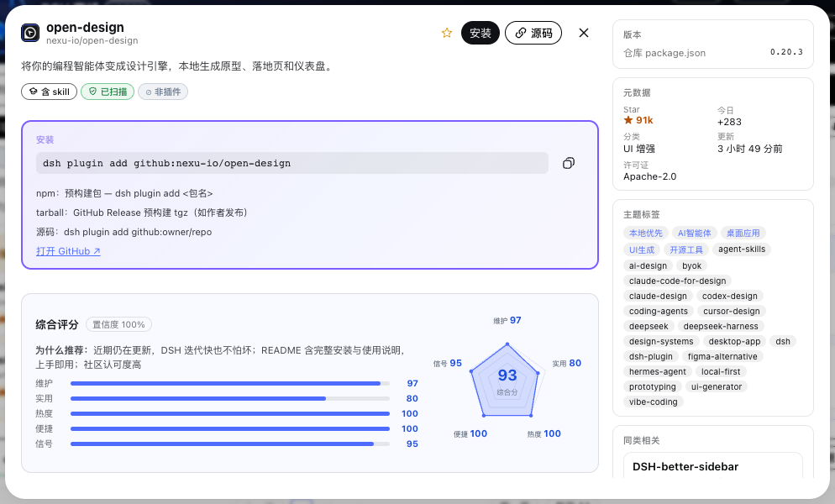Viewport: 835px width, 504px height.
Task: Select the figma-alternative tag
Action: coord(722,356)
